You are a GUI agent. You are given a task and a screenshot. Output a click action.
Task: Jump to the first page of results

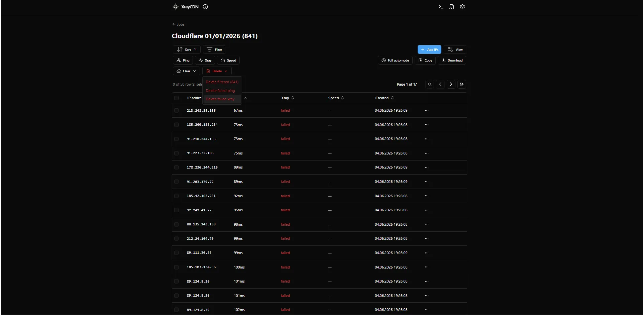430,84
